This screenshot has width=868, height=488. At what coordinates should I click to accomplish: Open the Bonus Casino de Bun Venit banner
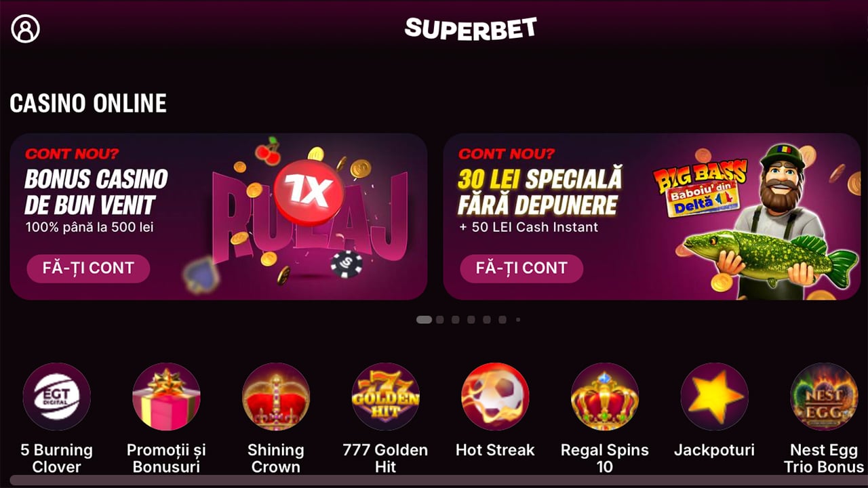pyautogui.click(x=218, y=216)
